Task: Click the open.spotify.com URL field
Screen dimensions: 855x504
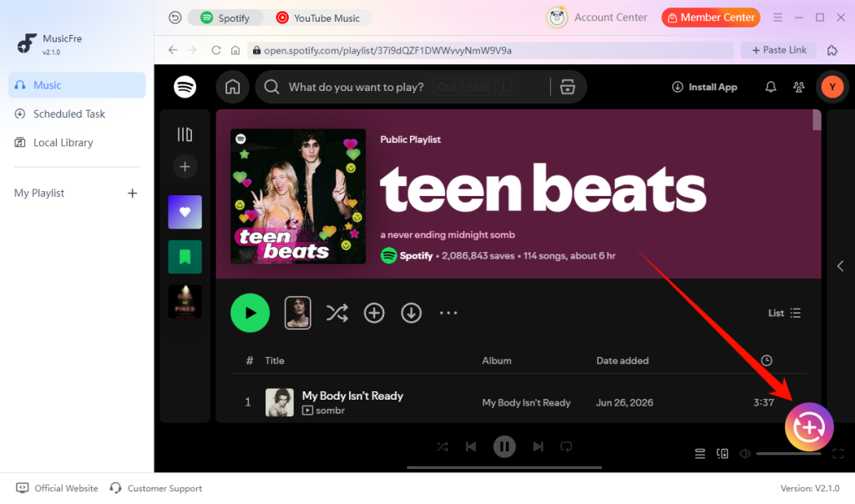Action: coord(490,50)
